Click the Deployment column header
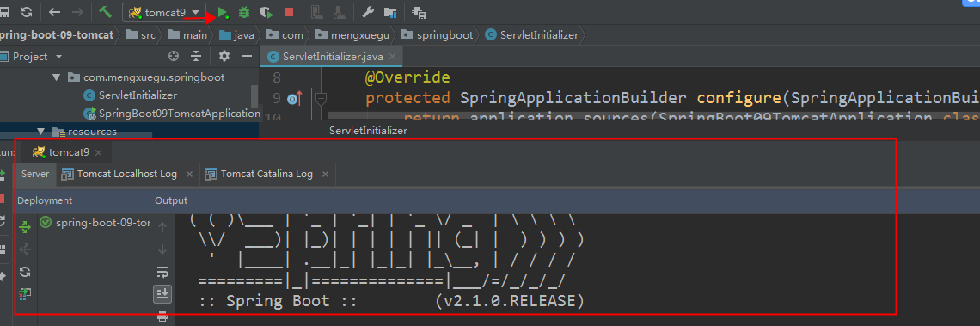The height and width of the screenshot is (326, 980). 45,200
